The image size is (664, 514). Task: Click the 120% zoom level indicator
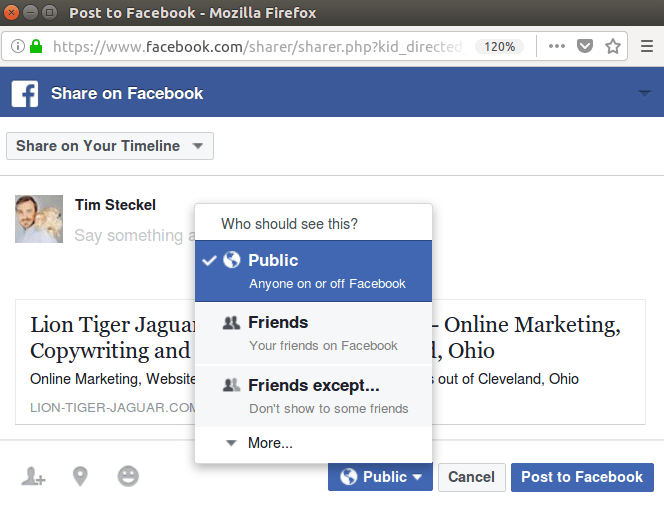(499, 46)
